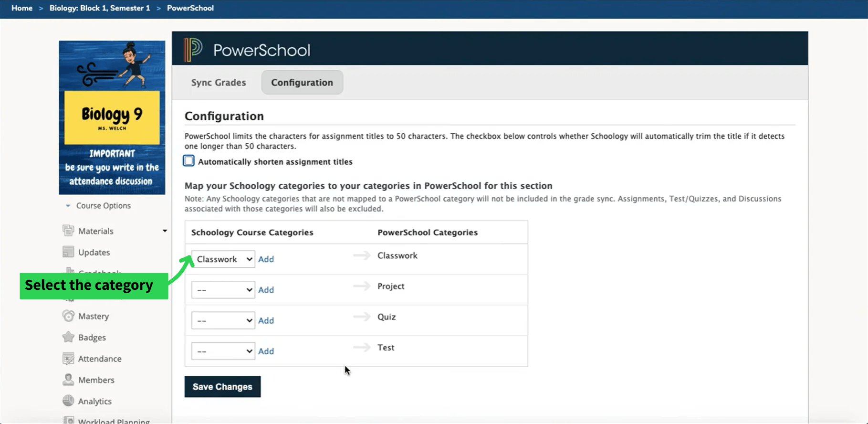Click the Analytics pie chart icon

click(68, 401)
